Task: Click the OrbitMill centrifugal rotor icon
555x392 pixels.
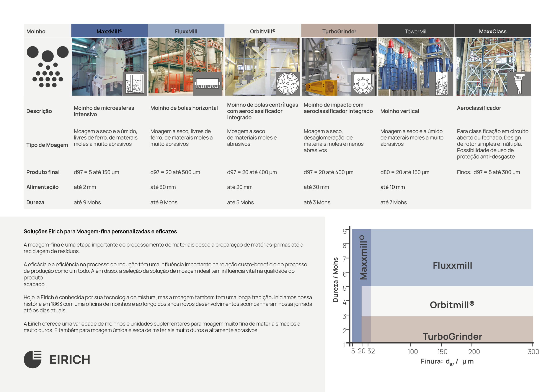Action: (288, 84)
